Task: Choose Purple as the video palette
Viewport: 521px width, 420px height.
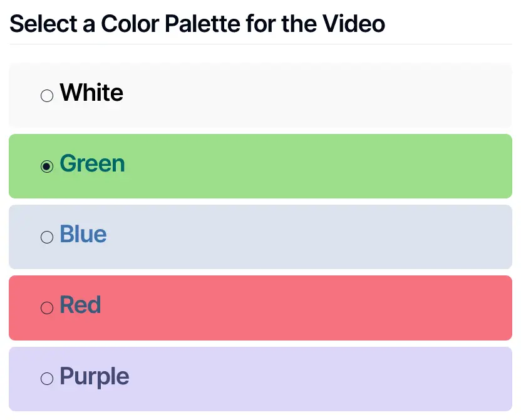Action: pyautogui.click(x=46, y=379)
